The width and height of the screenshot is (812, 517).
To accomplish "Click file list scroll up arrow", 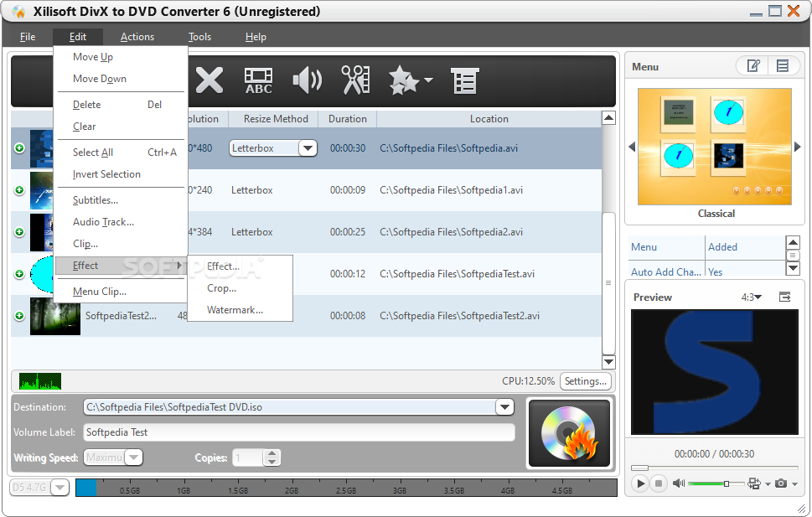I will coord(608,117).
